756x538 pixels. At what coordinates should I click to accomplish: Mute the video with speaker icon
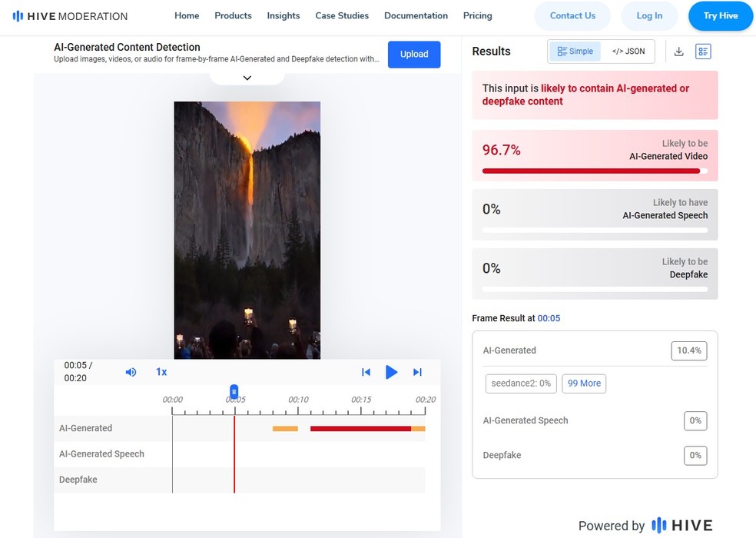click(x=131, y=372)
